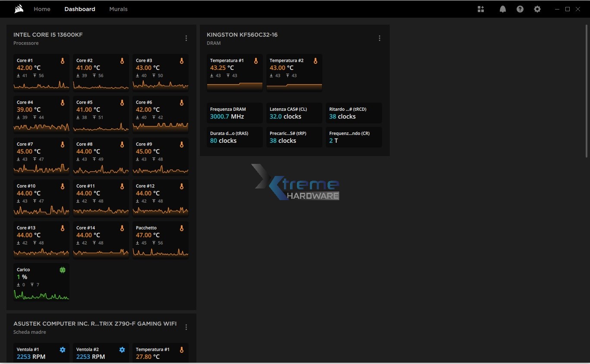The height and width of the screenshot is (364, 590).
Task: Open the help question mark icon
Action: pos(520,9)
